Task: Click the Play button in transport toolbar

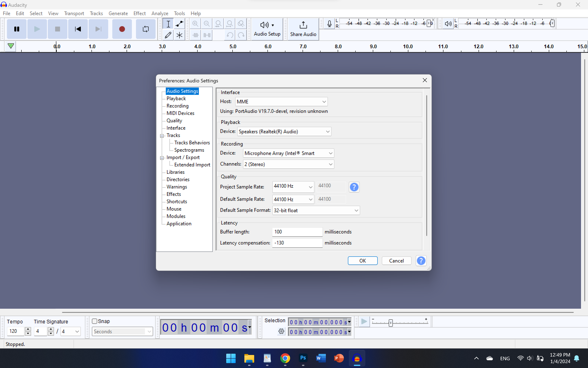Action: tap(37, 29)
